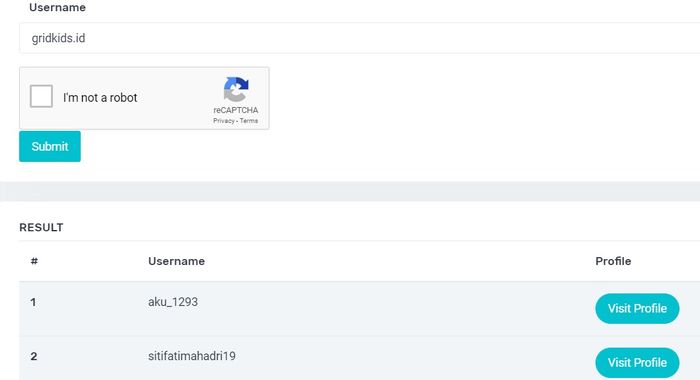The width and height of the screenshot is (700, 380).
Task: Click the I'm not a robot label
Action: click(x=100, y=98)
